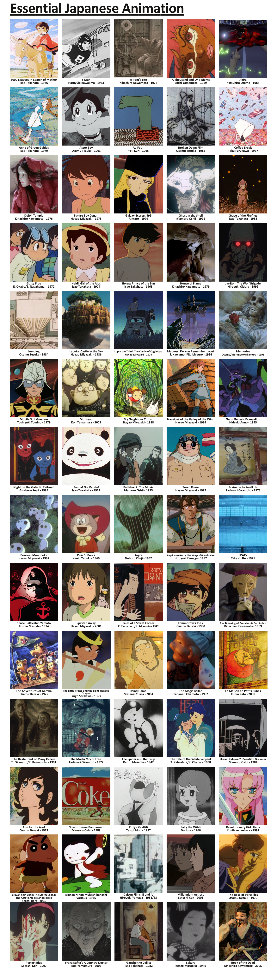
Task: Select the Galaxy Express 999 thumbnail
Action: [x=138, y=184]
